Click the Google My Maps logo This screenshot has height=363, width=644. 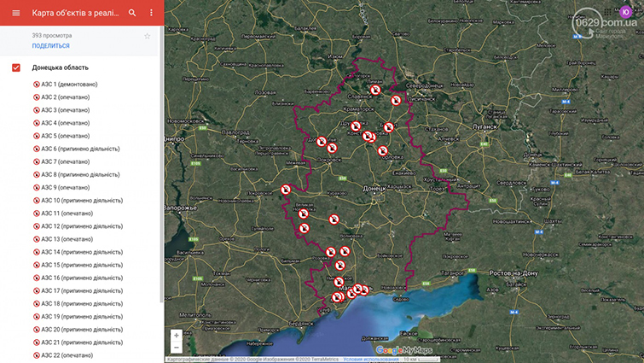coord(404,350)
